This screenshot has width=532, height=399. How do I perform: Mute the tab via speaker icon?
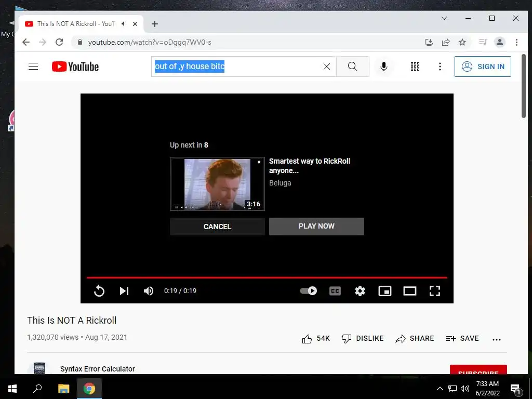(124, 24)
